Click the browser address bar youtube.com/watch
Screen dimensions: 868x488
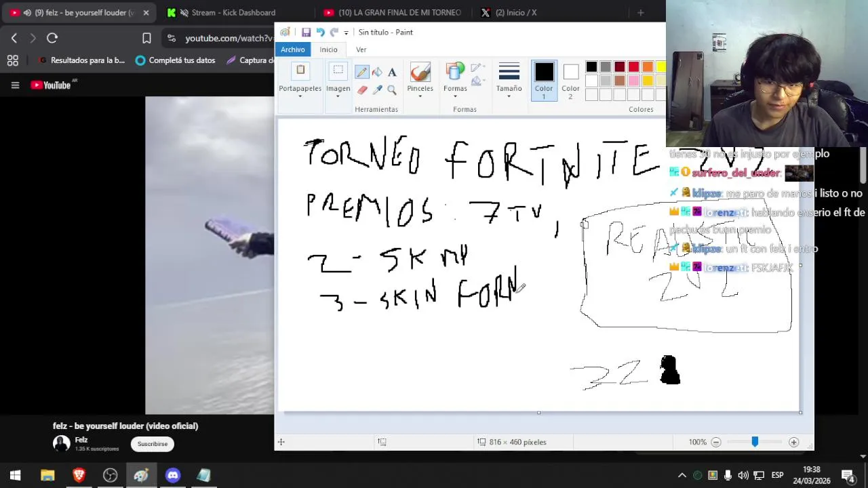click(x=229, y=38)
